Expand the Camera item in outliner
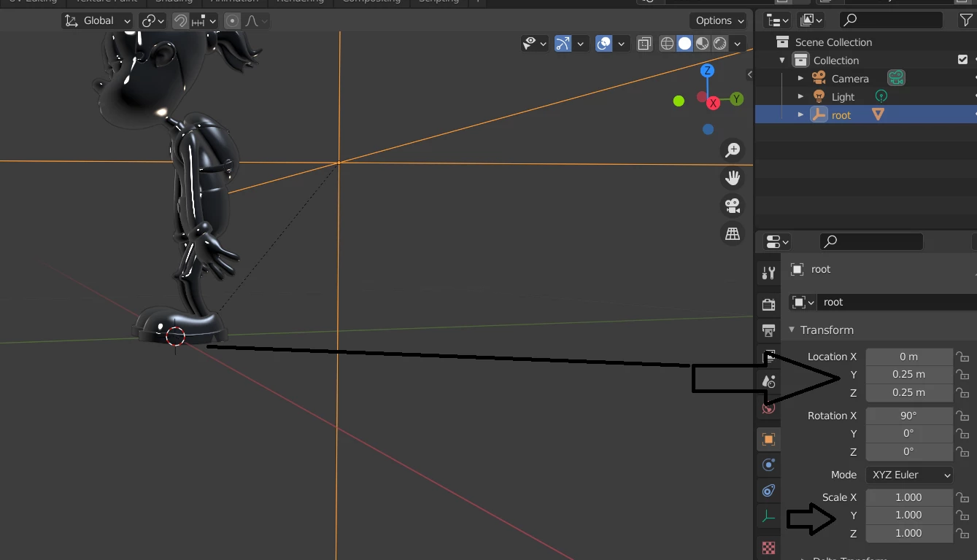The height and width of the screenshot is (560, 977). click(800, 78)
